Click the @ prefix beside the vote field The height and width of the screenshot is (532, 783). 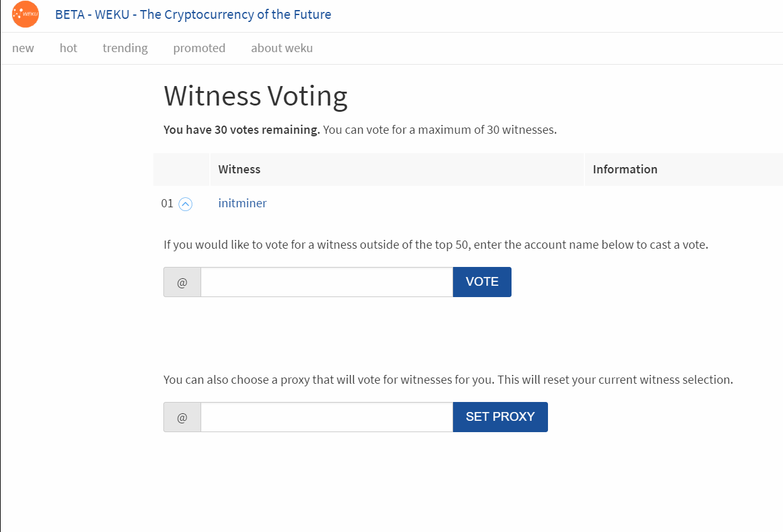coord(182,282)
